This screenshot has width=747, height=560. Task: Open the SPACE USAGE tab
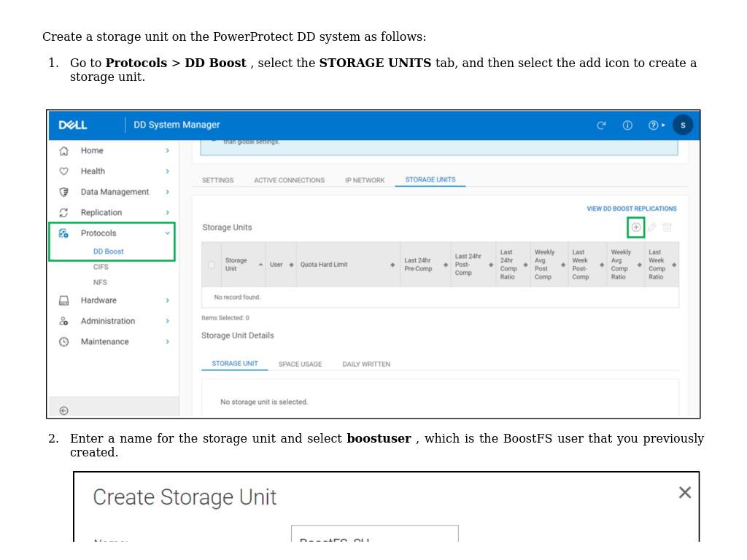coord(300,364)
